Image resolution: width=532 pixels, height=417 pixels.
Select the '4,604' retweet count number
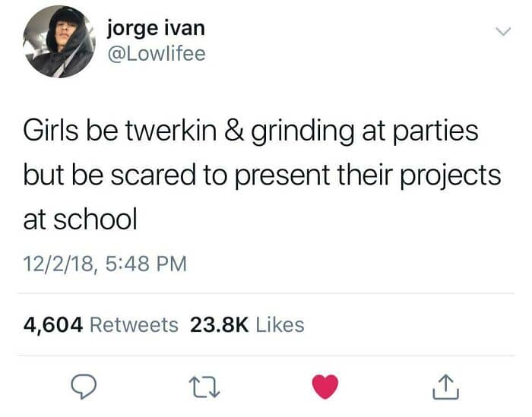point(53,325)
